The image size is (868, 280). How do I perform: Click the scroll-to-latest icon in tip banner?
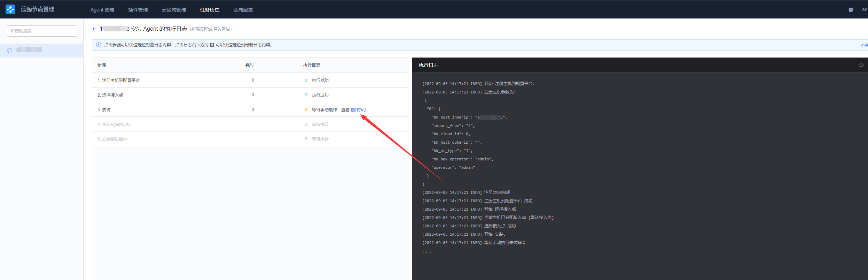pos(212,45)
